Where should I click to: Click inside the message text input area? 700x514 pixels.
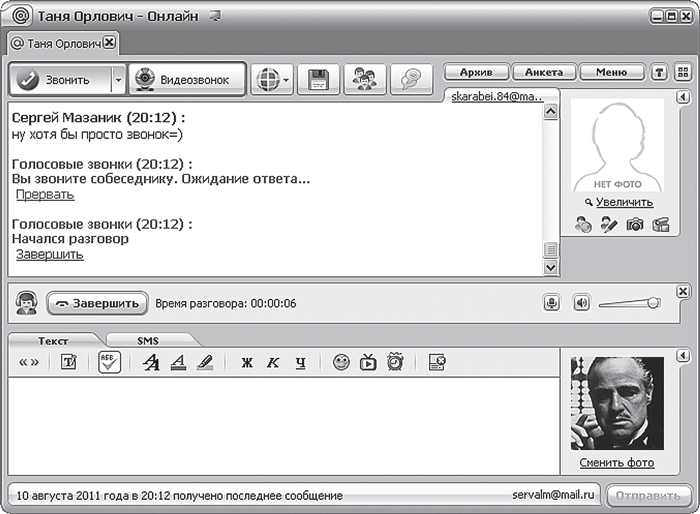[x=283, y=426]
